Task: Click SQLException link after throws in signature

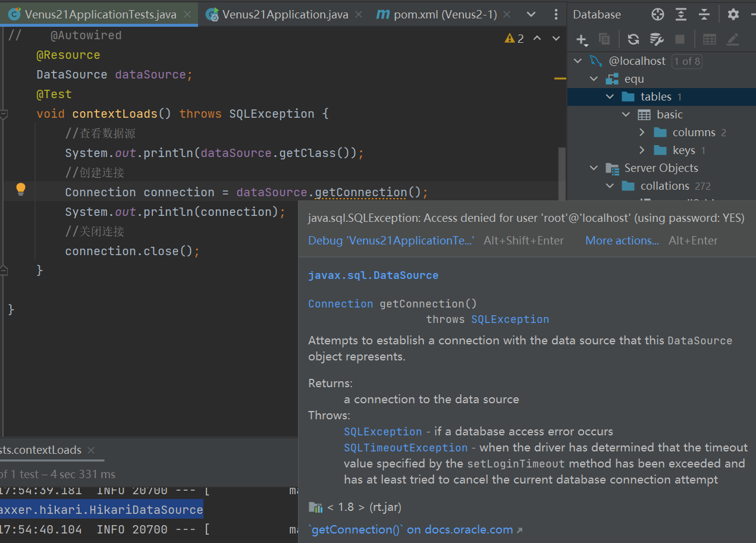Action: (510, 319)
